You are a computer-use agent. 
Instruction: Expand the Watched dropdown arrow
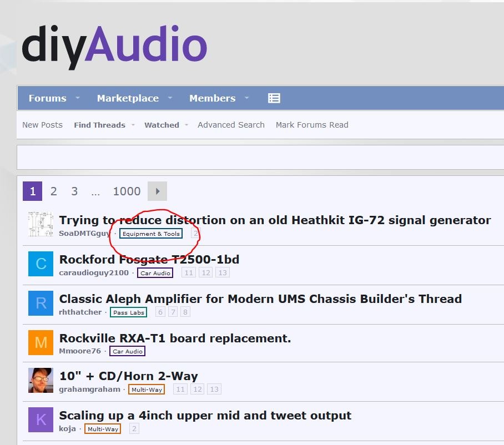187,125
